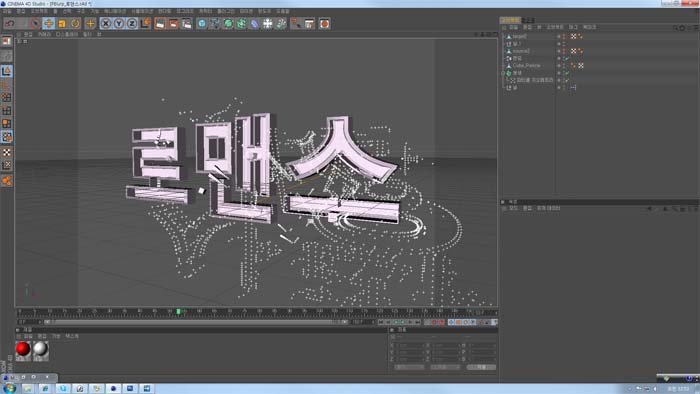Open the Material Manager texture menu

coord(71,336)
